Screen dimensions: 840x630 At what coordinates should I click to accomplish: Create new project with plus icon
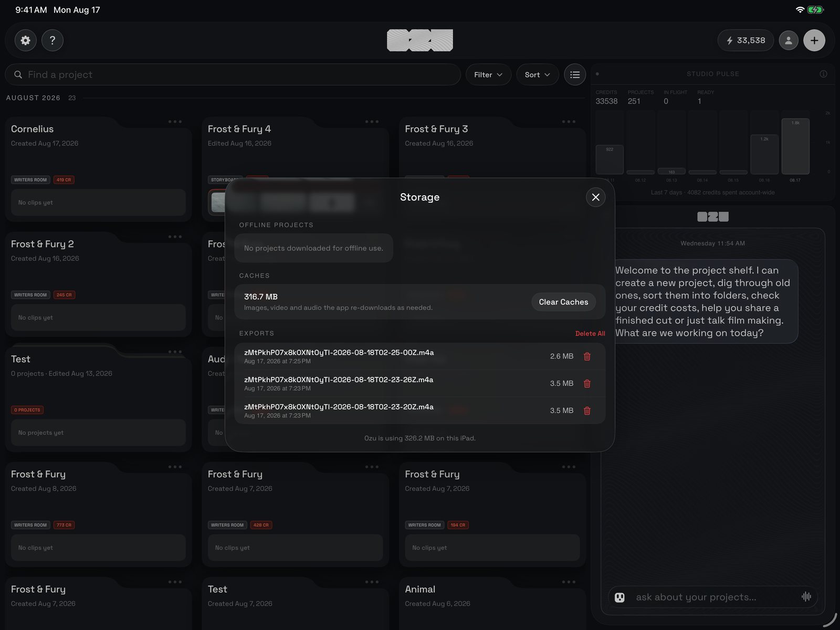coord(814,40)
